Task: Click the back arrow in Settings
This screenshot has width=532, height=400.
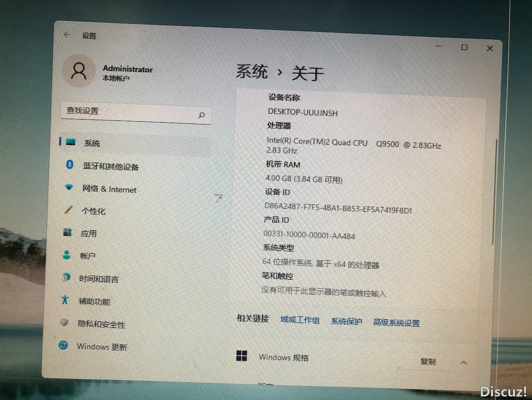Action: 67,34
